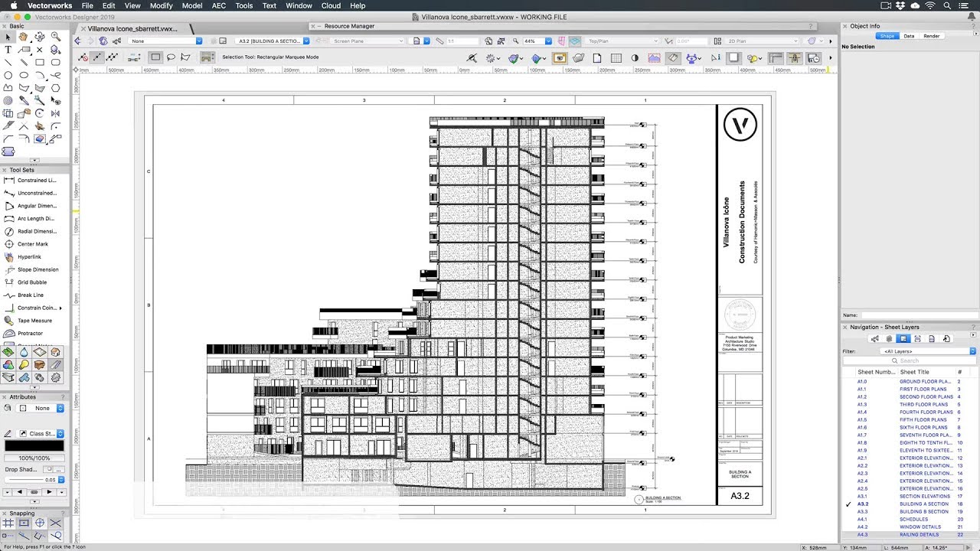
Task: Open the Screen Plane dropdown
Action: pos(368,41)
